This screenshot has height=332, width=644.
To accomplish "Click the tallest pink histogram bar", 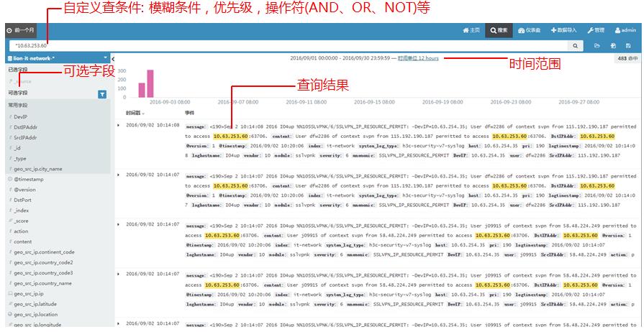I will pos(150,83).
